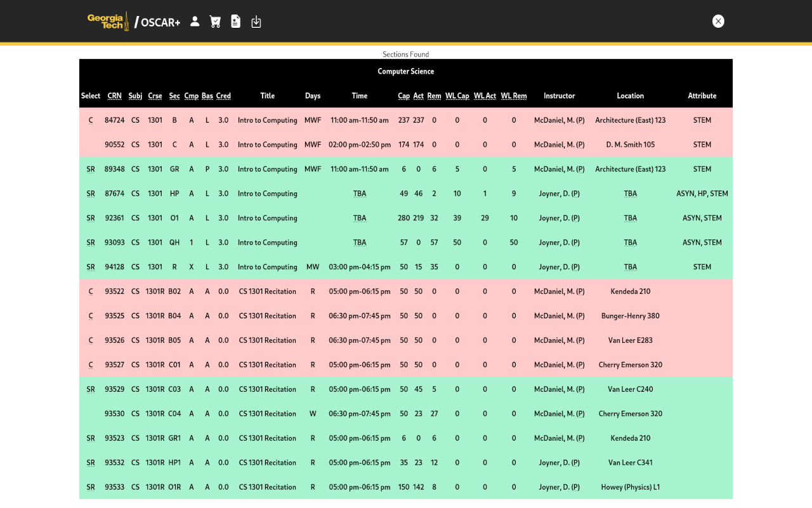The height and width of the screenshot is (508, 812).
Task: Click the '02:00 pm-02:50 pm' time cell
Action: [360, 145]
